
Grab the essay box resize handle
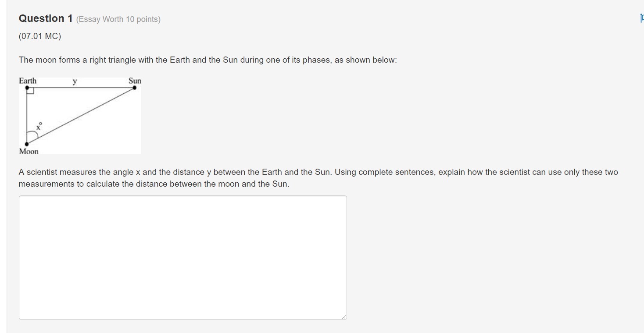(343, 316)
